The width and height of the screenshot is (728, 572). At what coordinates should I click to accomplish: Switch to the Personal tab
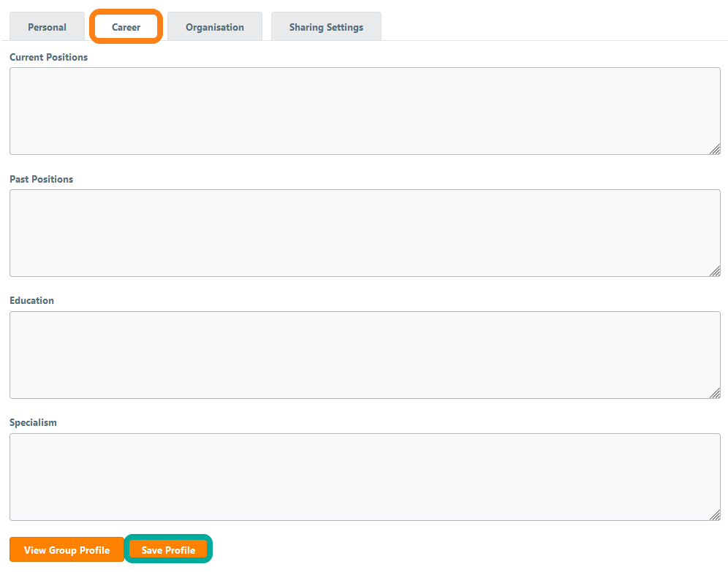47,27
